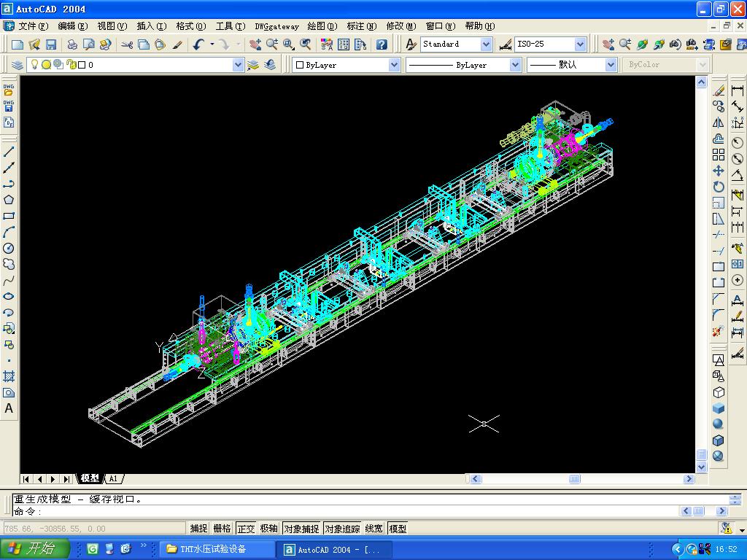The width and height of the screenshot is (747, 560).
Task: Select the Linear Dimension tool
Action: [738, 90]
